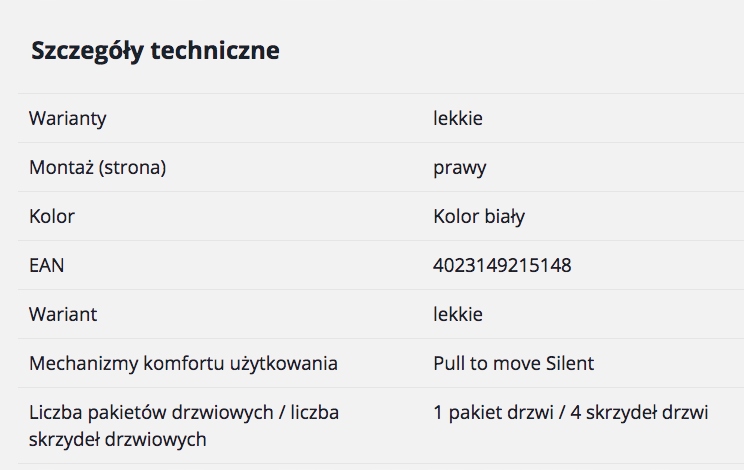Click the word '(strona)' in the Montaż label
744x470 pixels.
[x=132, y=167]
